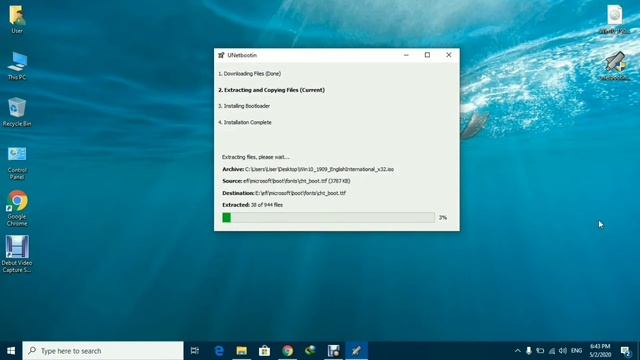This screenshot has width=640, height=360.
Task: Open the battery status tray icon
Action: [540, 351]
